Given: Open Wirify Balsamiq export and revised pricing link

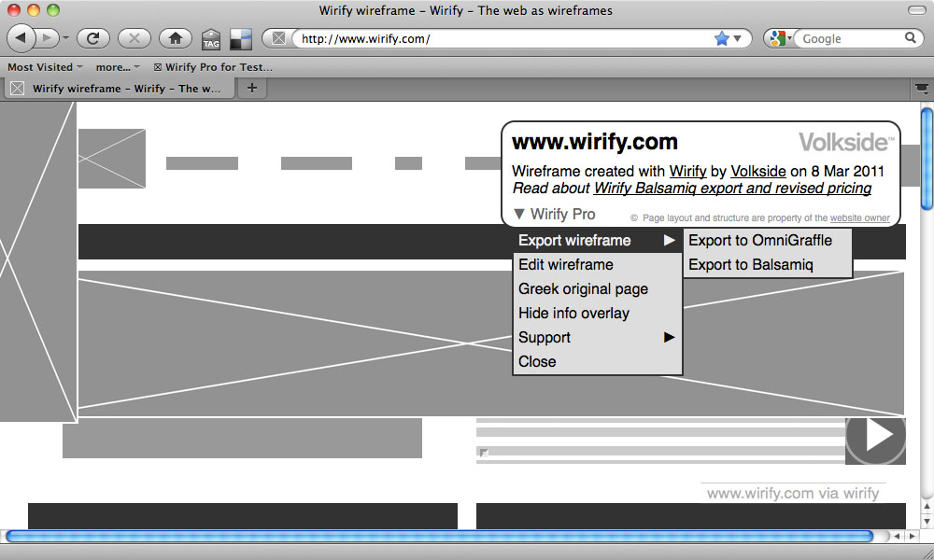Looking at the screenshot, I should point(732,189).
